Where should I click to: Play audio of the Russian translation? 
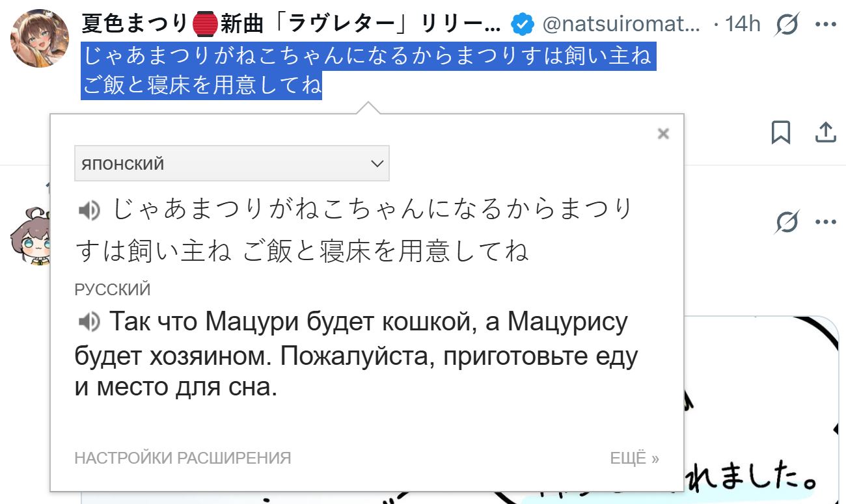point(89,321)
